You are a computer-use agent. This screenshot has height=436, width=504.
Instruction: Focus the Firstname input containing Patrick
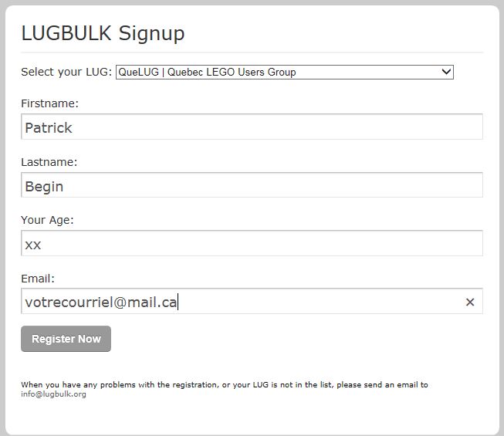pos(252,127)
